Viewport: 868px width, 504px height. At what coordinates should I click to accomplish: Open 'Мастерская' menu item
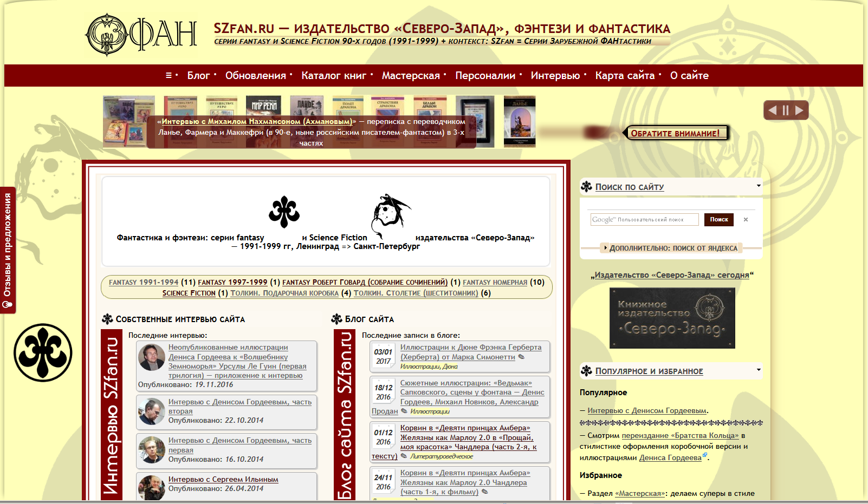pyautogui.click(x=411, y=76)
